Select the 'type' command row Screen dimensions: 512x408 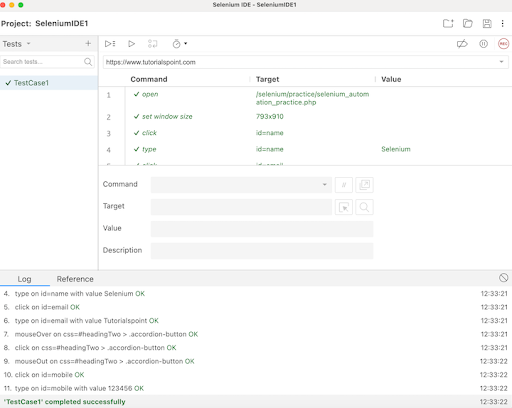[305, 149]
